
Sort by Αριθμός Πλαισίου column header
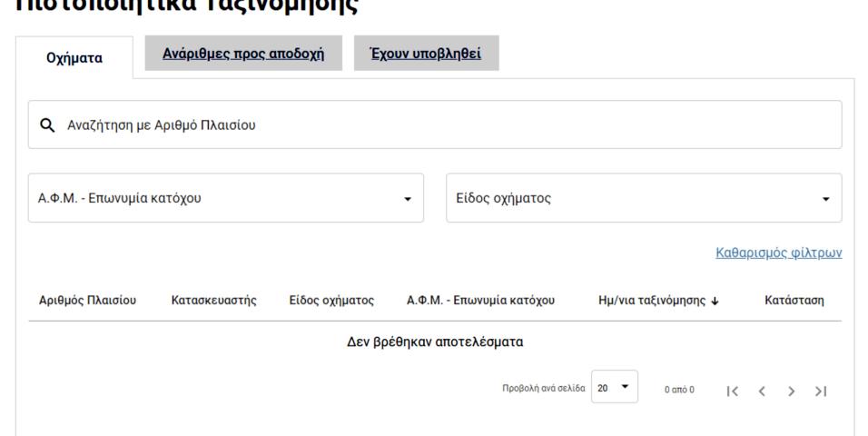87,301
